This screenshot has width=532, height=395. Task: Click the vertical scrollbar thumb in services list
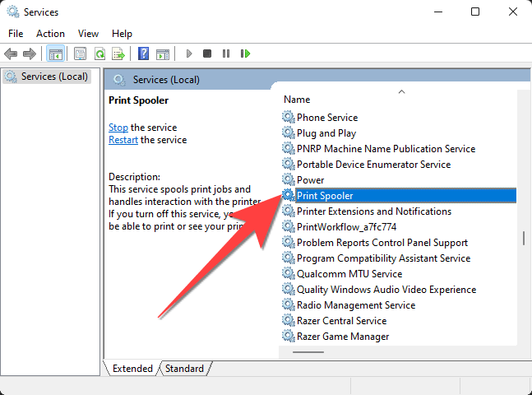coord(523,238)
